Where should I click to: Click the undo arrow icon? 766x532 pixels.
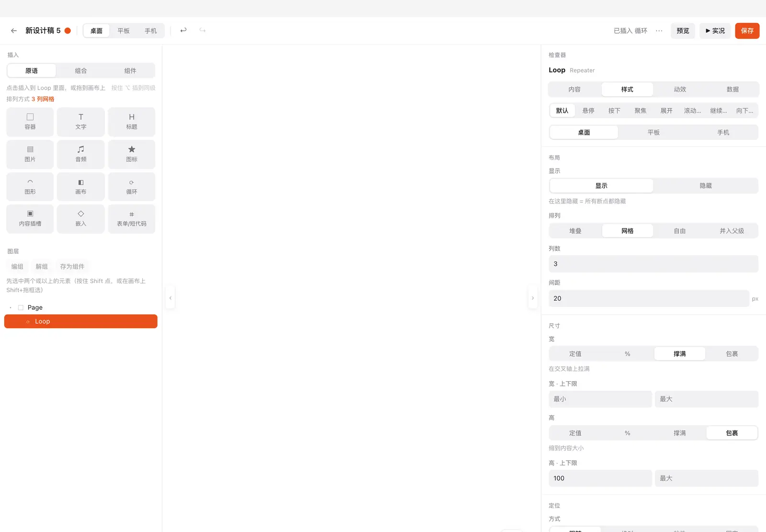[x=183, y=30]
